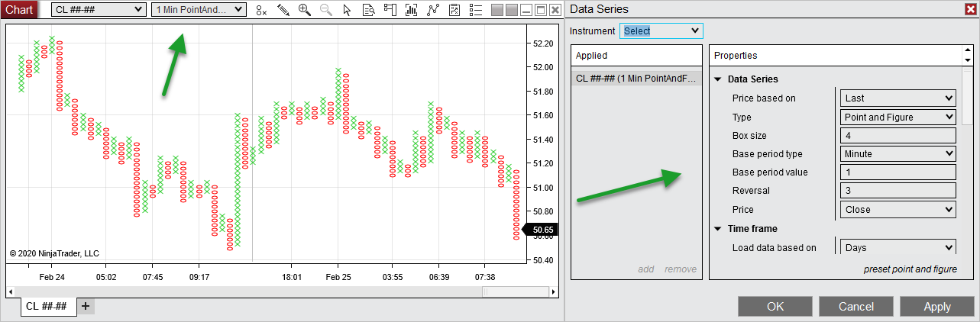Expand the Type dropdown showing Point and Figure

pyautogui.click(x=898, y=117)
